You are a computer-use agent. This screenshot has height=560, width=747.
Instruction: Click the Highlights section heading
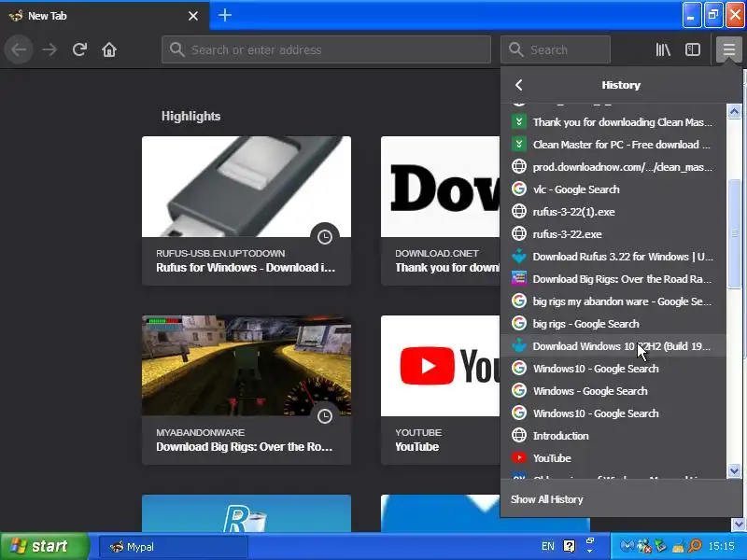click(190, 117)
